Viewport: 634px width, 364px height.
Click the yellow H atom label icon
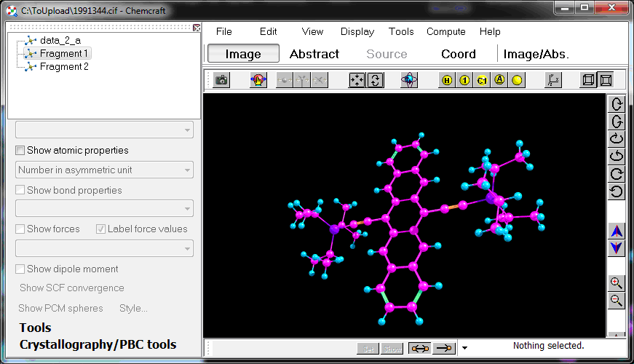pyautogui.click(x=447, y=80)
